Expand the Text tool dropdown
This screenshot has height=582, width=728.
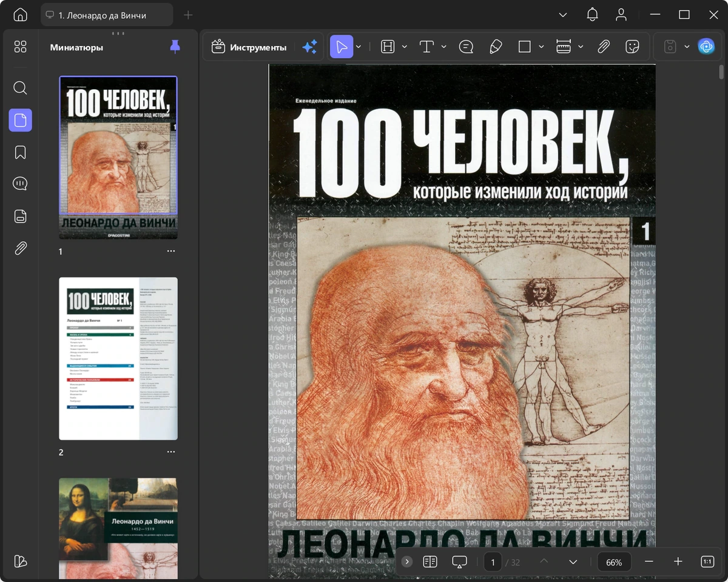click(443, 47)
